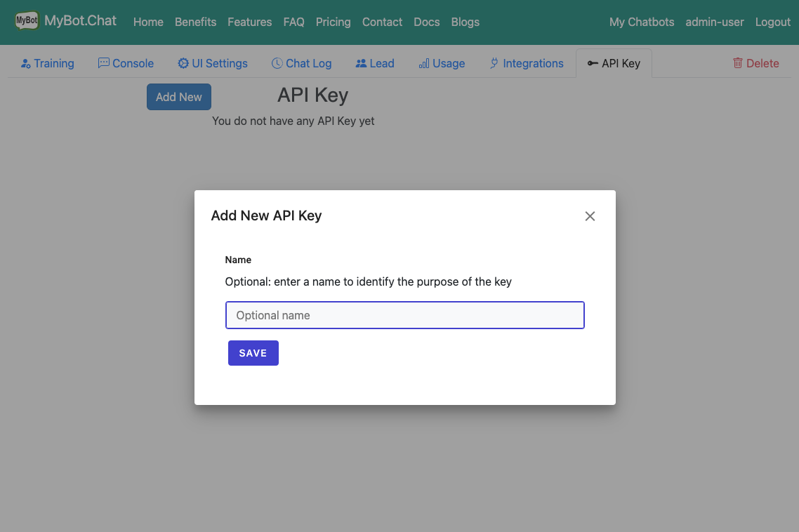The image size is (799, 532).
Task: Dismiss the Add New API Key dialog
Action: (590, 216)
